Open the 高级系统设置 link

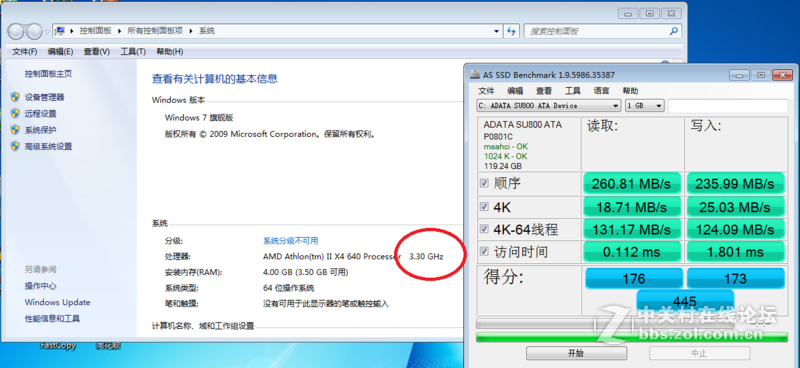[x=48, y=146]
